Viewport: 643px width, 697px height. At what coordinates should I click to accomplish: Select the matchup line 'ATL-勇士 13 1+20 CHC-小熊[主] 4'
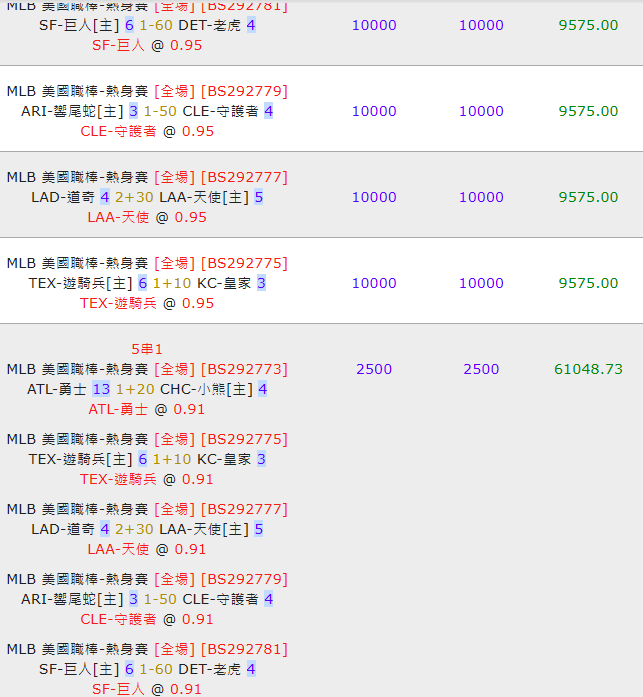click(147, 389)
